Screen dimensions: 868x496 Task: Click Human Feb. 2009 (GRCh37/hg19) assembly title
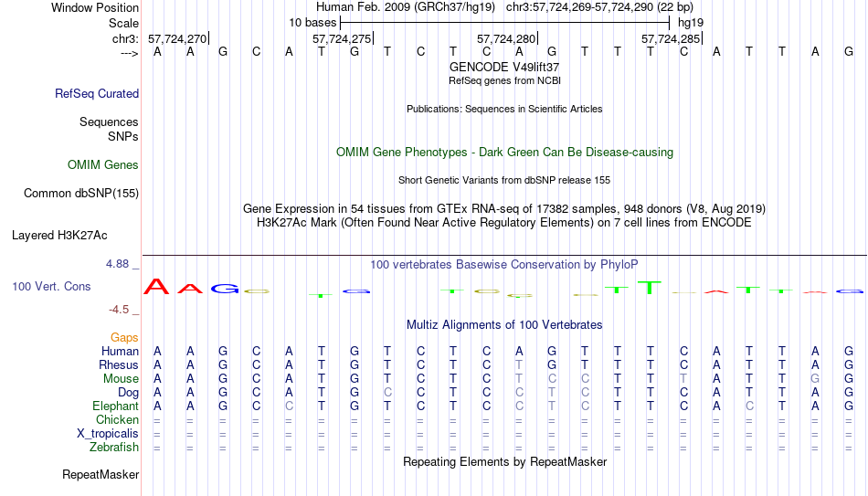(406, 7)
